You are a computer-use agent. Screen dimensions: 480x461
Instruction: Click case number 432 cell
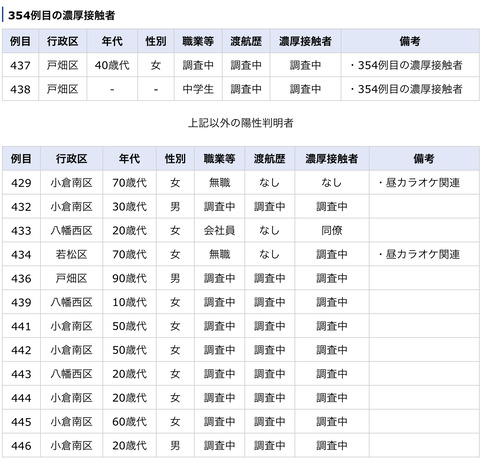(x=21, y=207)
